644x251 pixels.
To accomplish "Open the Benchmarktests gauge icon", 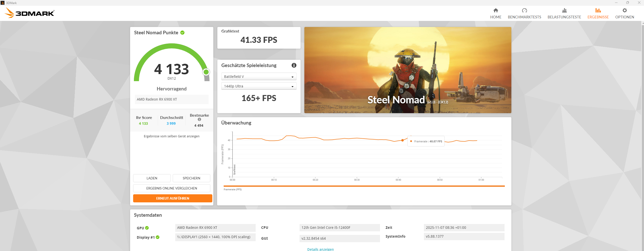I will [x=524, y=10].
